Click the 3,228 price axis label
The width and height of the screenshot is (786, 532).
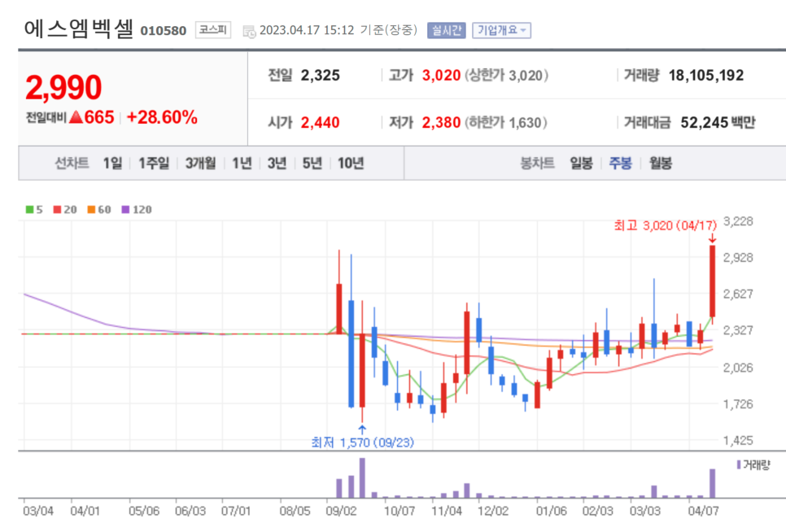pyautogui.click(x=738, y=221)
